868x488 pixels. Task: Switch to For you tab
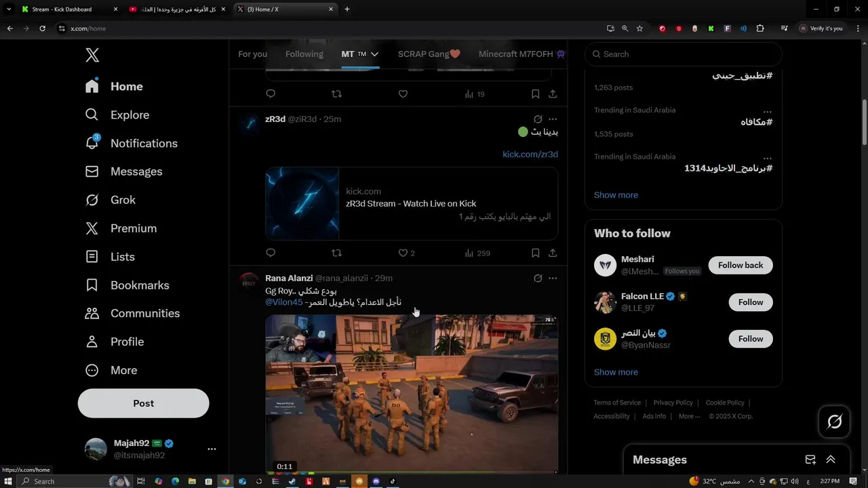(252, 54)
